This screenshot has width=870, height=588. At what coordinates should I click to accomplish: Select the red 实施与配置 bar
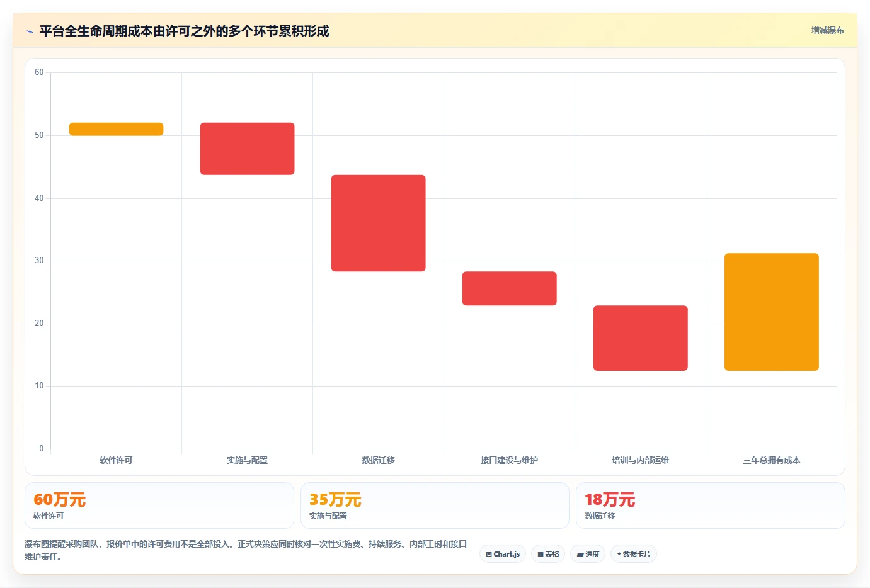(247, 149)
